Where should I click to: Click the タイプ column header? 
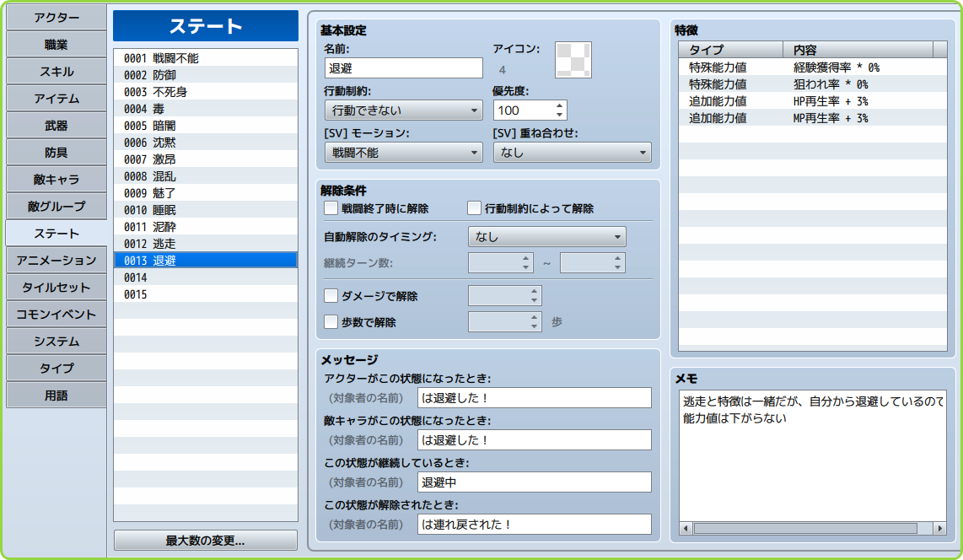tap(731, 50)
